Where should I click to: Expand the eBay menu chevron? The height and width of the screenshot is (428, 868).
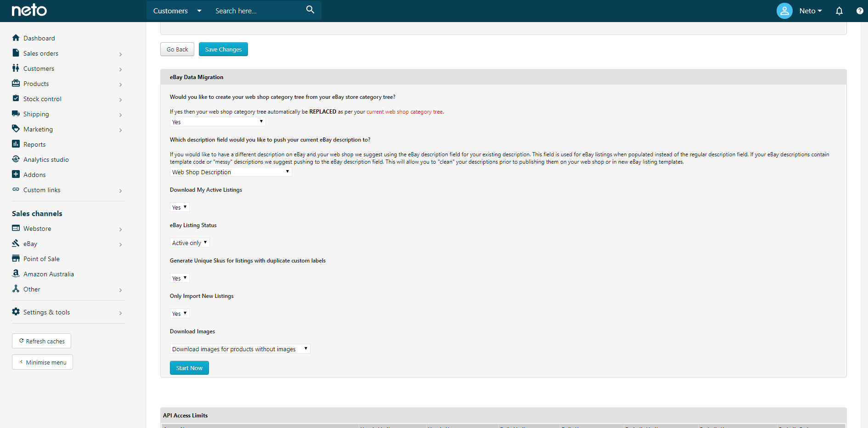coord(120,245)
